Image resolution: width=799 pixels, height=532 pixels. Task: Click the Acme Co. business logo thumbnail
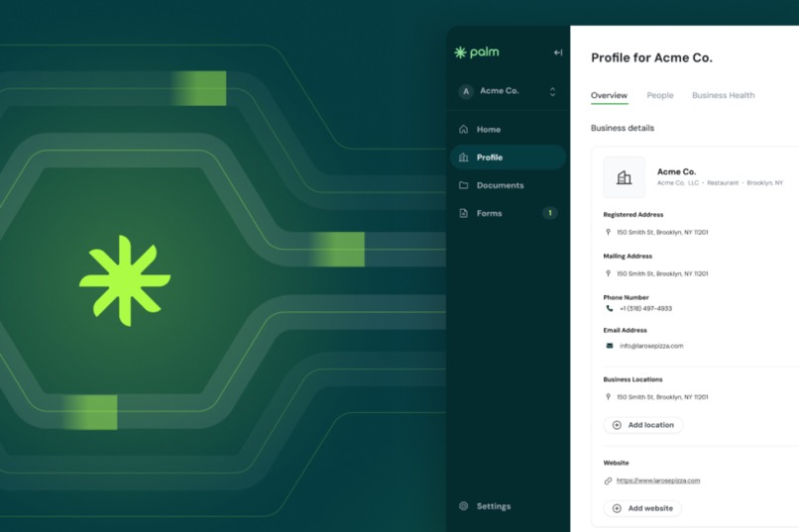click(x=624, y=177)
